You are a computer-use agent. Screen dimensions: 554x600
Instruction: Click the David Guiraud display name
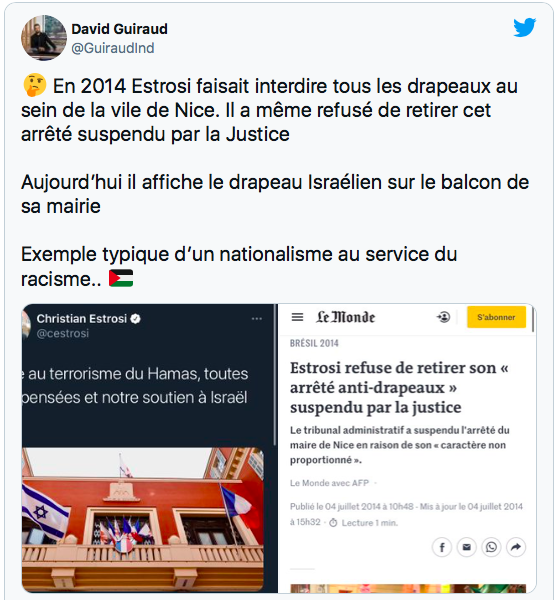[119, 29]
